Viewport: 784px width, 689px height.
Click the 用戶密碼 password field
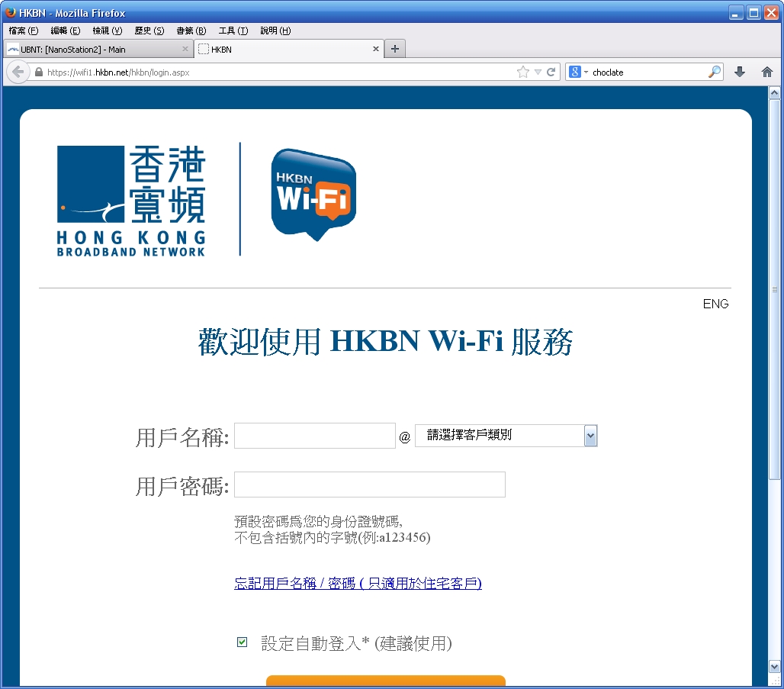[x=370, y=485]
